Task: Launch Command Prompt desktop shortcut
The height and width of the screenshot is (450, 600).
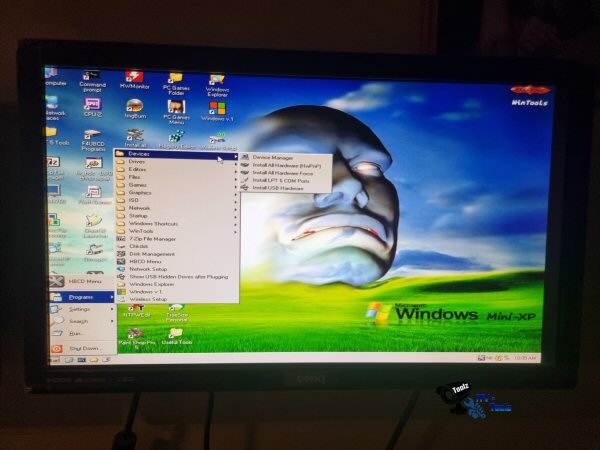Action: [92, 78]
